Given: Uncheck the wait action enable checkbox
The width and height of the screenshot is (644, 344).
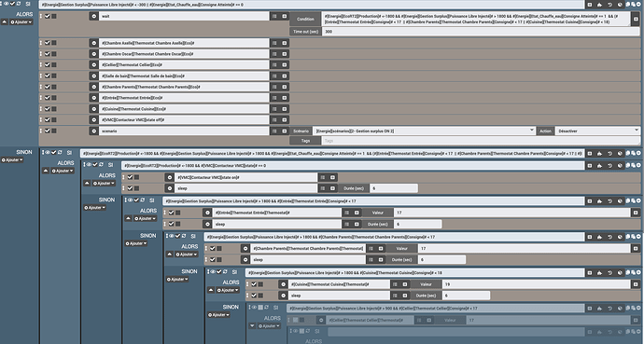Looking at the screenshot, I should pos(48,16).
